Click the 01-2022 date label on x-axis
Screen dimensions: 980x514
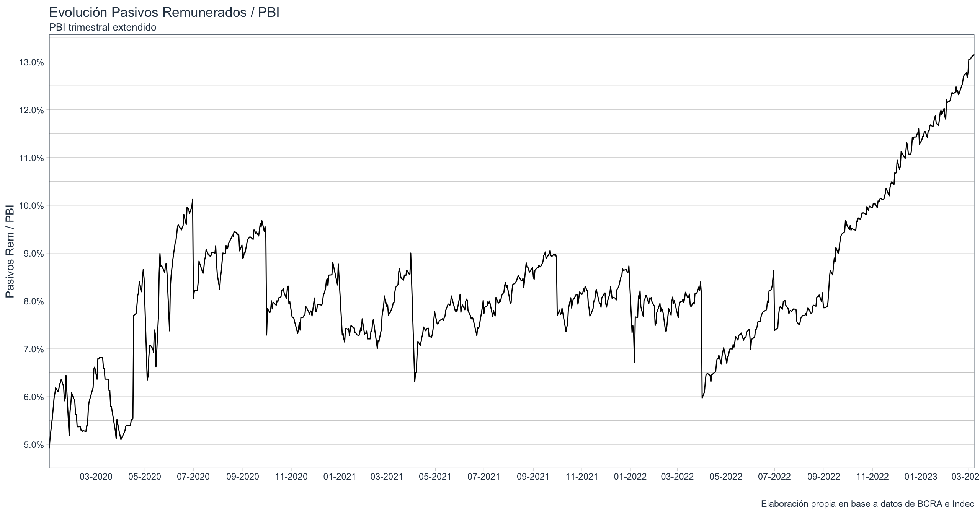coord(630,477)
